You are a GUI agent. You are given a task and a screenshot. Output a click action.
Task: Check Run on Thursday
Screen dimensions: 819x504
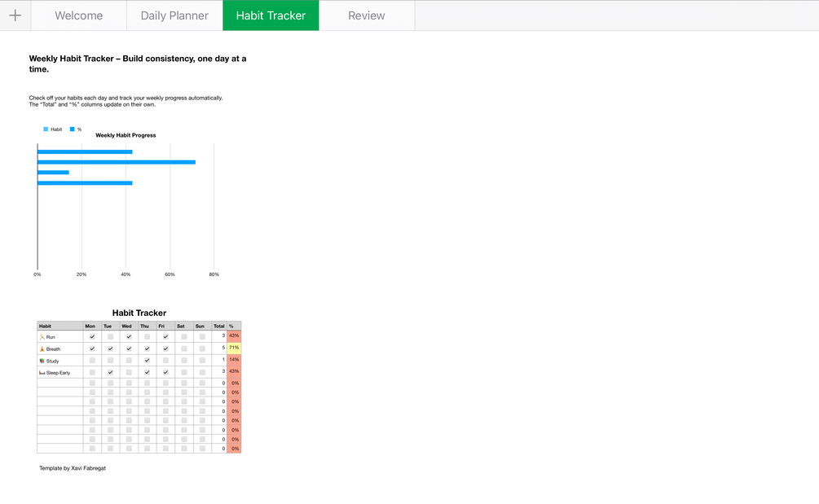[148, 336]
